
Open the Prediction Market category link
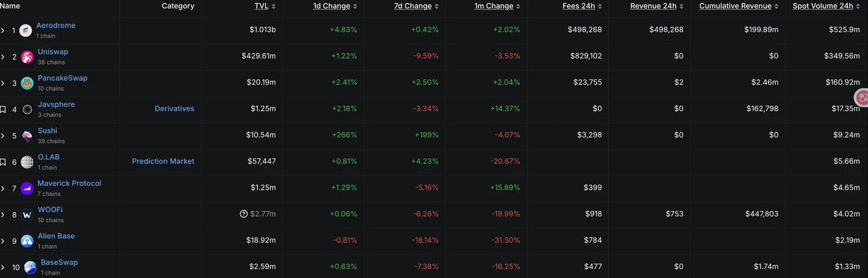(x=163, y=161)
